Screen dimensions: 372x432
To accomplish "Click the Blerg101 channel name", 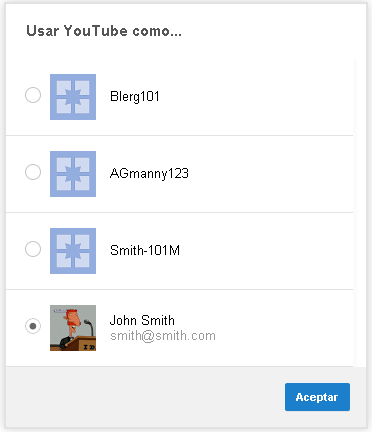I will pyautogui.click(x=135, y=97).
